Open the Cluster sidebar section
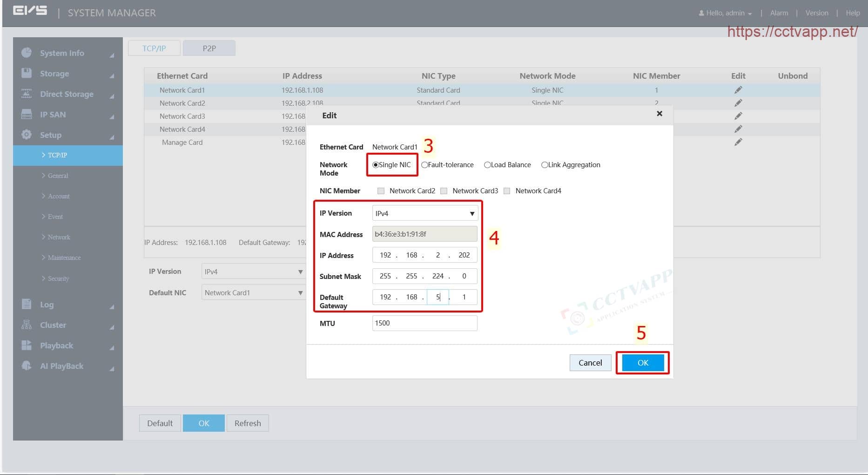This screenshot has width=868, height=475. pos(53,325)
